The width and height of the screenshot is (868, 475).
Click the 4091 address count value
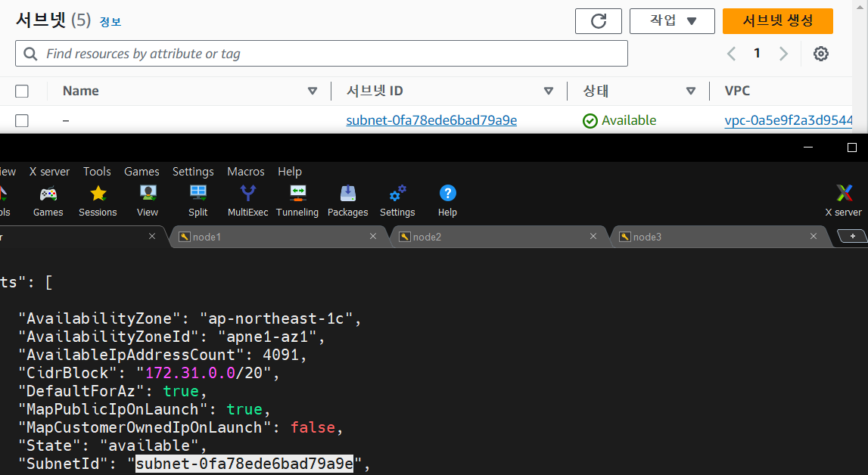point(281,355)
